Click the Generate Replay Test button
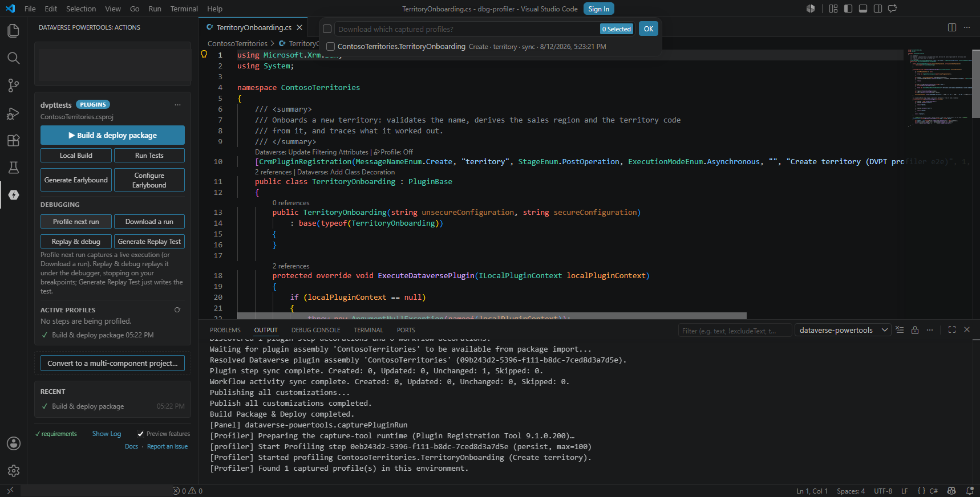The image size is (980, 497). 149,242
